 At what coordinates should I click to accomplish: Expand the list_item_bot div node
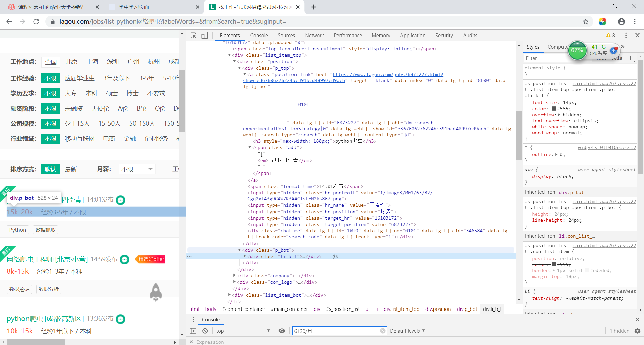click(x=229, y=295)
